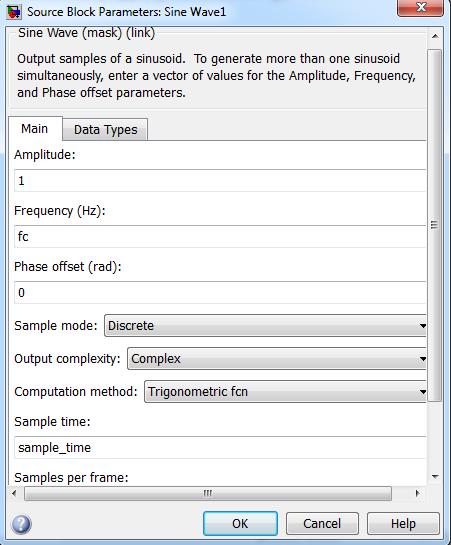Click into the Amplitude input field
Viewport: 451px width, 545px height.
(x=220, y=180)
